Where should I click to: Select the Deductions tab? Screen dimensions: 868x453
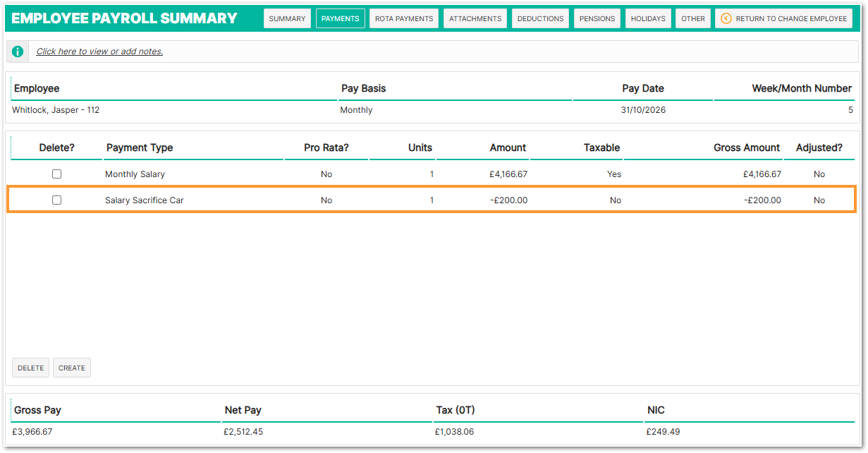click(x=541, y=18)
